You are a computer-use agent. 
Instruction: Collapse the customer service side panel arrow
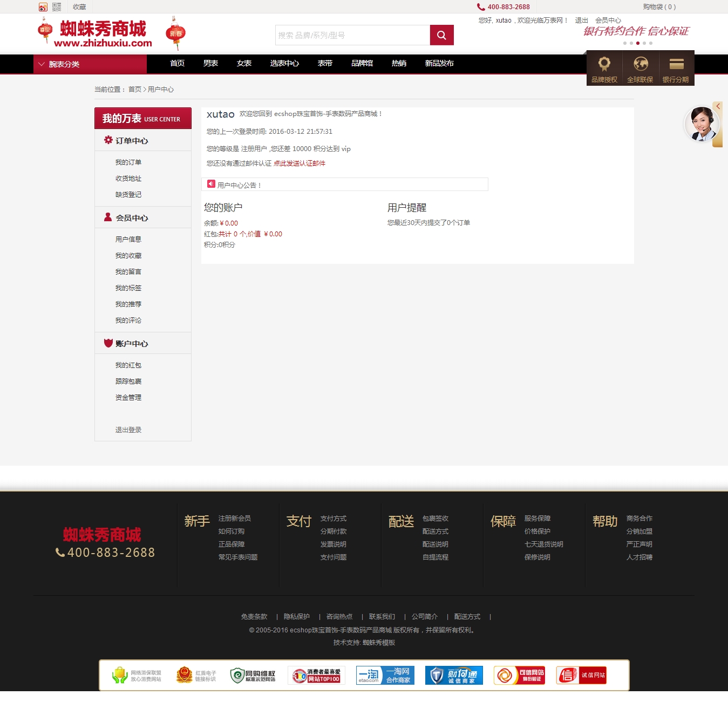718,106
